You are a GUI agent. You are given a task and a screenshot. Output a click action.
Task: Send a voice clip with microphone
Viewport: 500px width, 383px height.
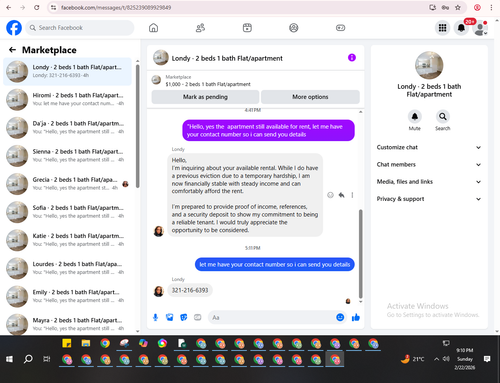coord(155,317)
